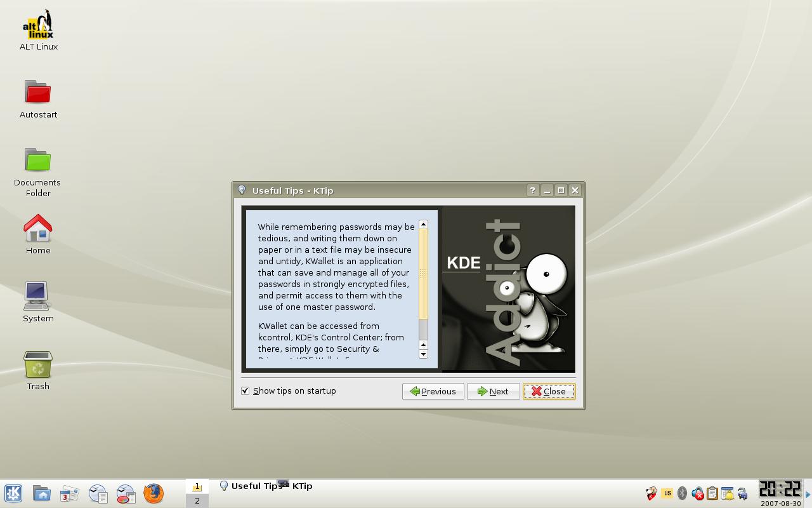The height and width of the screenshot is (508, 812).
Task: Select the Useful Tips KTip taskbar entry
Action: tap(266, 486)
